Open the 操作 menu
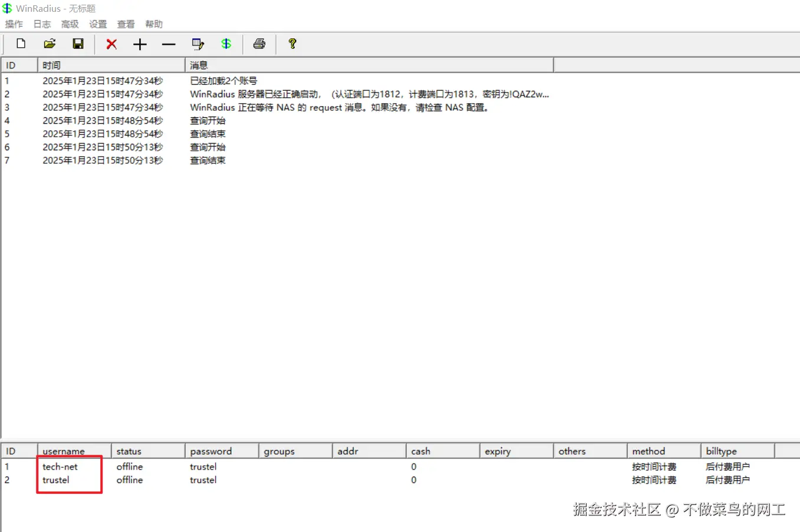This screenshot has height=532, width=800. tap(14, 24)
